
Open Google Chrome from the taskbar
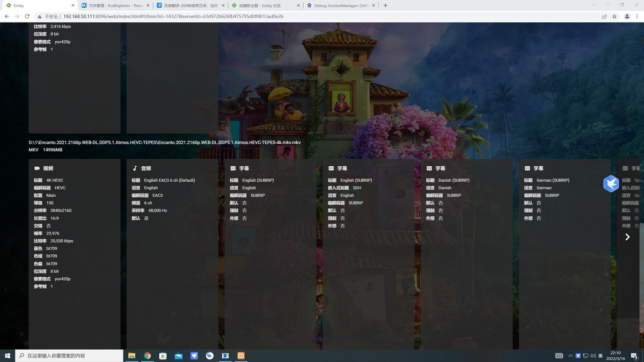pos(147,355)
